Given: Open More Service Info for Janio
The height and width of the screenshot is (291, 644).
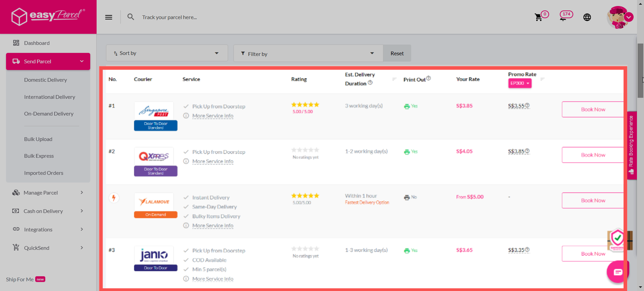Looking at the screenshot, I should pos(213,279).
